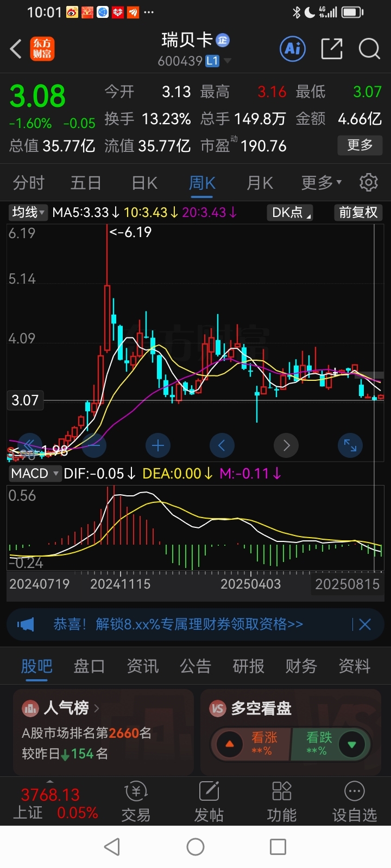Tap the MA5:3.33 indicator label
Screen dimensions: 391x868
tap(86, 212)
